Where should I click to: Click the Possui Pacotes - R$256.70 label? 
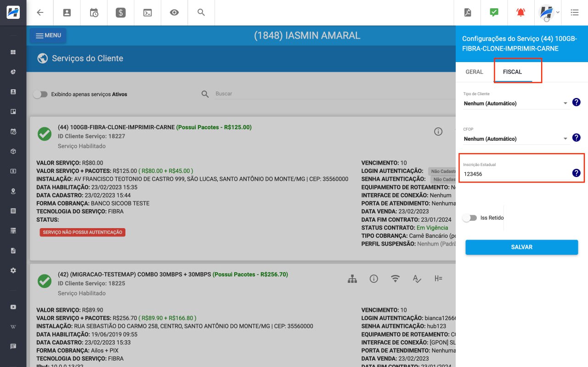[x=250, y=275]
